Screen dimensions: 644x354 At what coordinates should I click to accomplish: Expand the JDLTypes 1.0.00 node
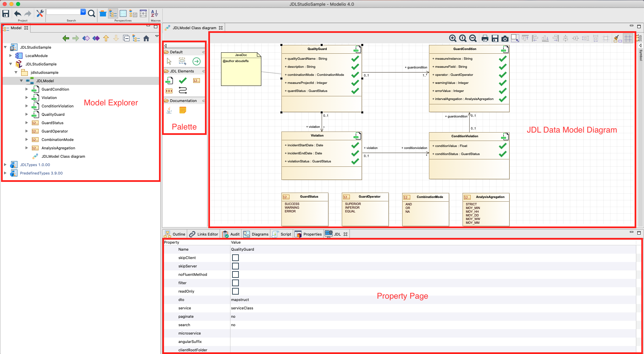[x=5, y=165]
